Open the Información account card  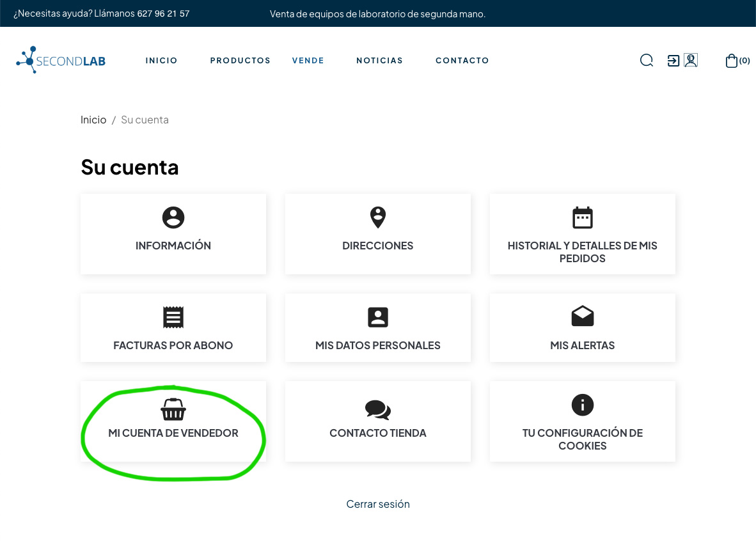(x=173, y=234)
